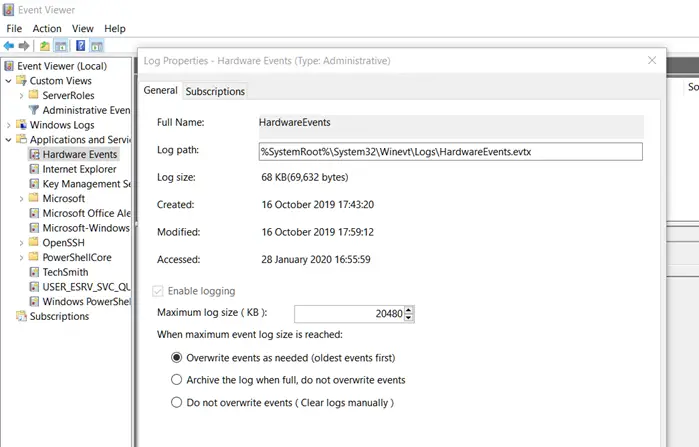Click the Subscriptions node icon
The height and width of the screenshot is (447, 699).
[21, 316]
